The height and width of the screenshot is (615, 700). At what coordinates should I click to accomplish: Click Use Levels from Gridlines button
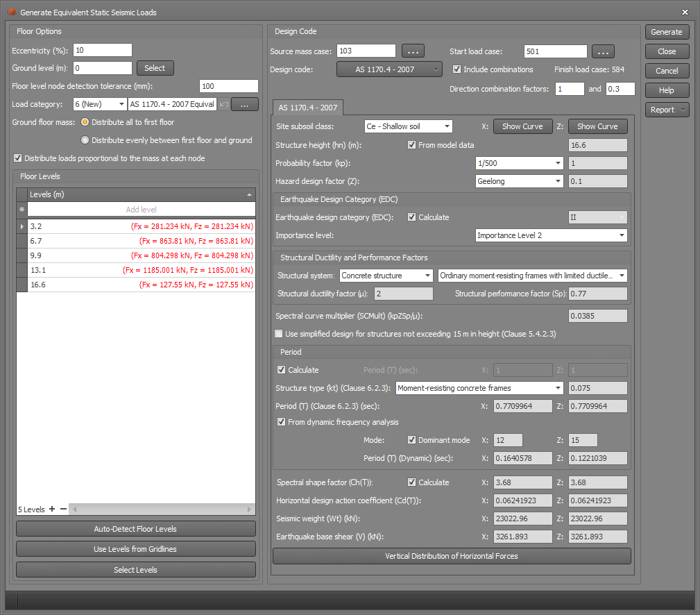click(x=136, y=549)
